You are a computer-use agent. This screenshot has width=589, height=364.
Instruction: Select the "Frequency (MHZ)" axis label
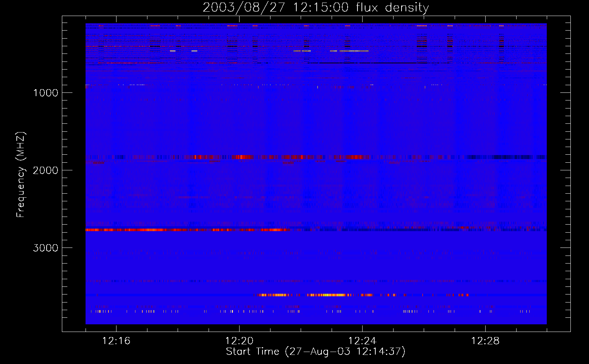(21, 175)
